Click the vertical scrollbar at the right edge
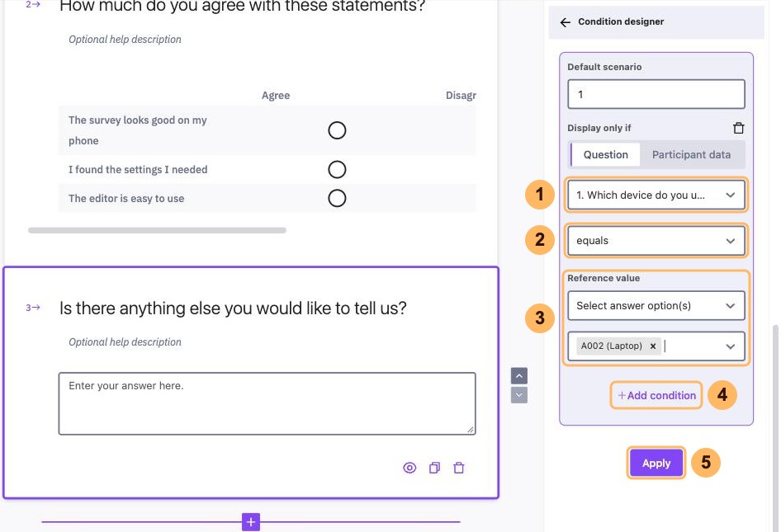Image resolution: width=781 pixels, height=532 pixels. pos(775,428)
